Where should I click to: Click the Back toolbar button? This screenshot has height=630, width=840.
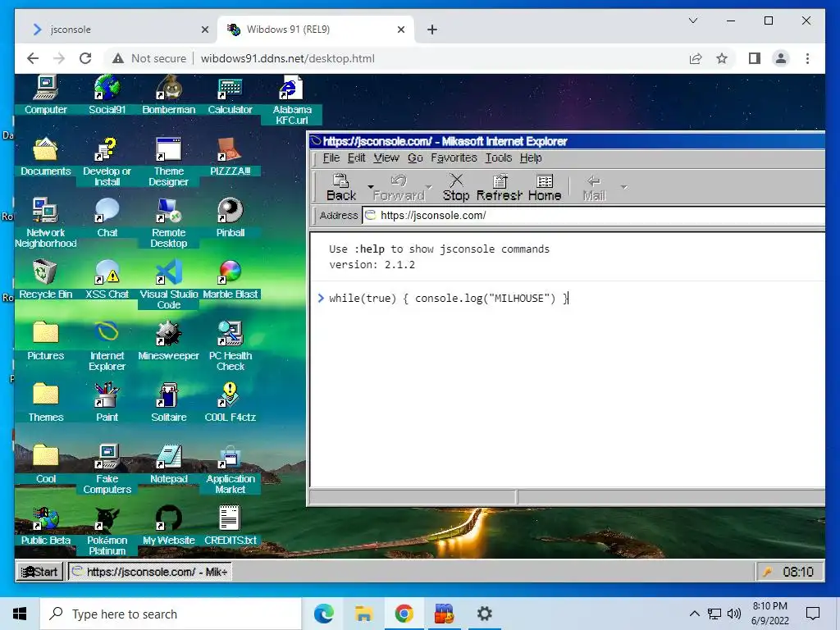pyautogui.click(x=341, y=188)
